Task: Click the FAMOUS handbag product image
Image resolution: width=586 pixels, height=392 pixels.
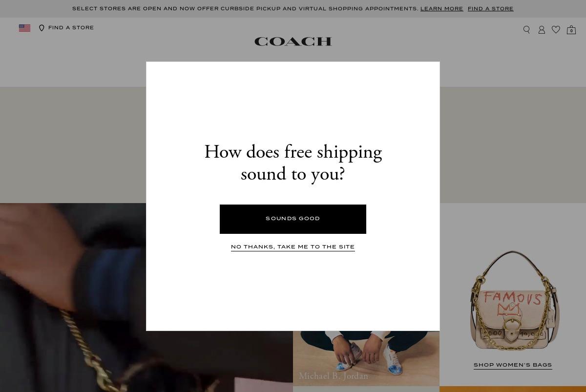Action: [x=513, y=300]
